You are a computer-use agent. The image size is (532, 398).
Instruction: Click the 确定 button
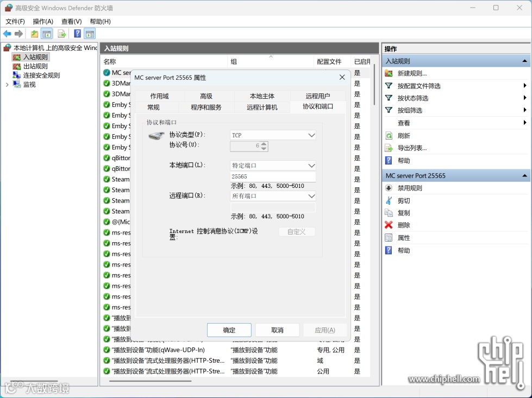click(x=229, y=330)
